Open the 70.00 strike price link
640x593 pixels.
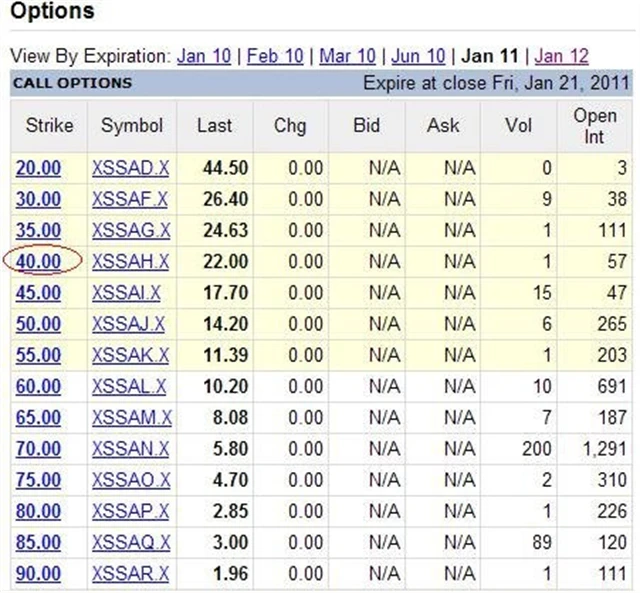[38, 449]
